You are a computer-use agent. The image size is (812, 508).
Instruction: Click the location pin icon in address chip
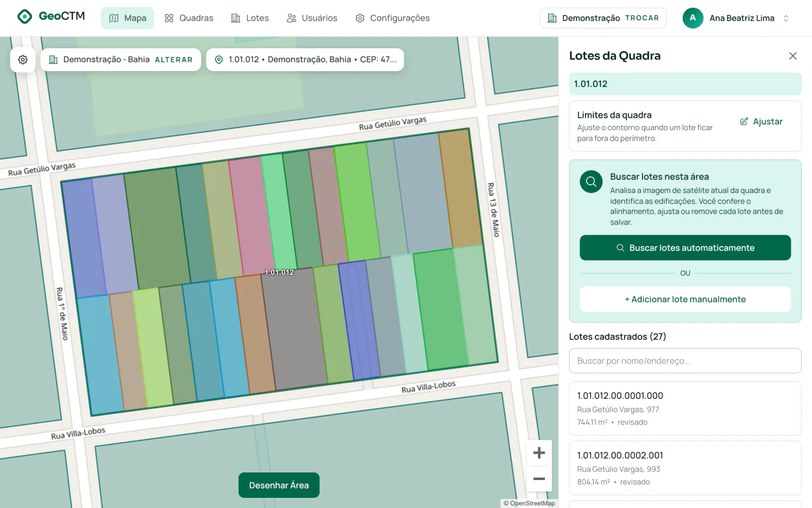click(219, 59)
